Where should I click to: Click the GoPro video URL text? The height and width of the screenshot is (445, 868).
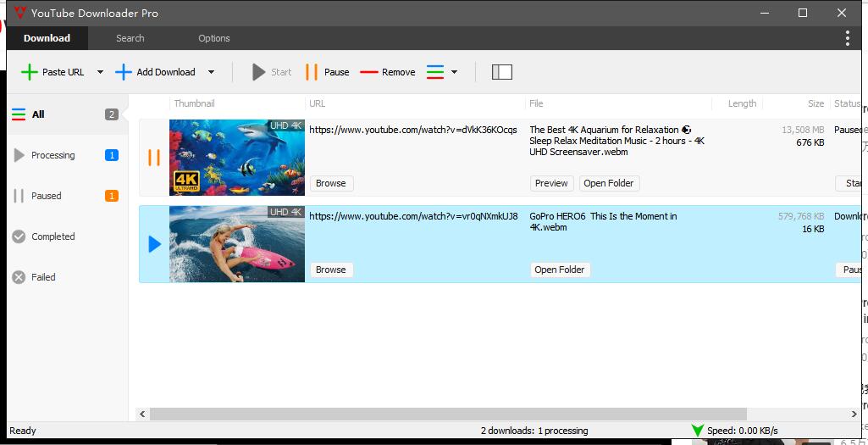click(413, 216)
